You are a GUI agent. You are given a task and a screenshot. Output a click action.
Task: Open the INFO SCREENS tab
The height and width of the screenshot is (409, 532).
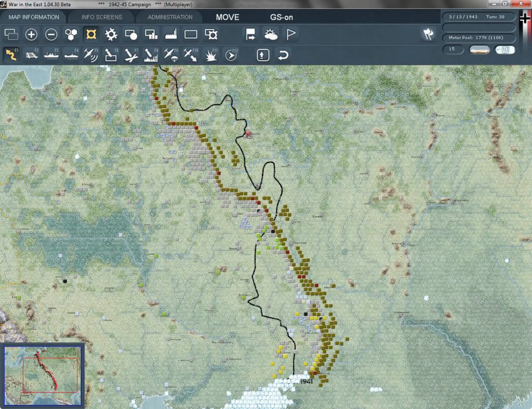pos(101,17)
